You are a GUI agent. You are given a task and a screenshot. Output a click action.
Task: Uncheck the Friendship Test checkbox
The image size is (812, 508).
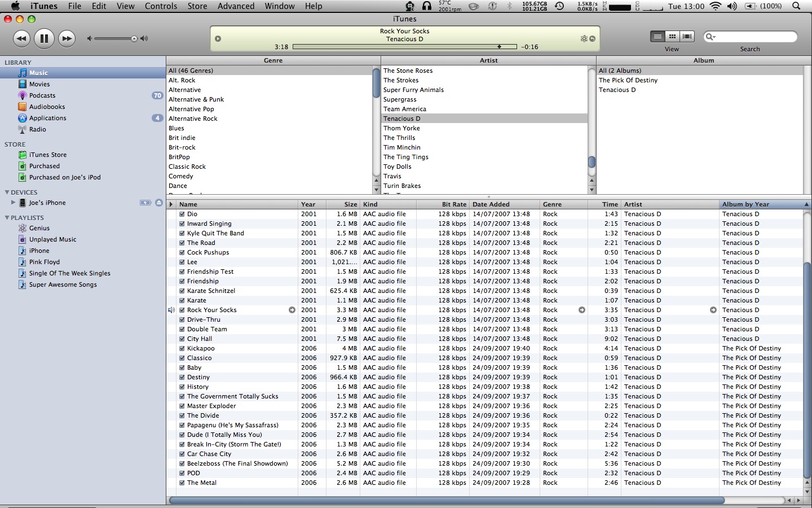(x=182, y=272)
